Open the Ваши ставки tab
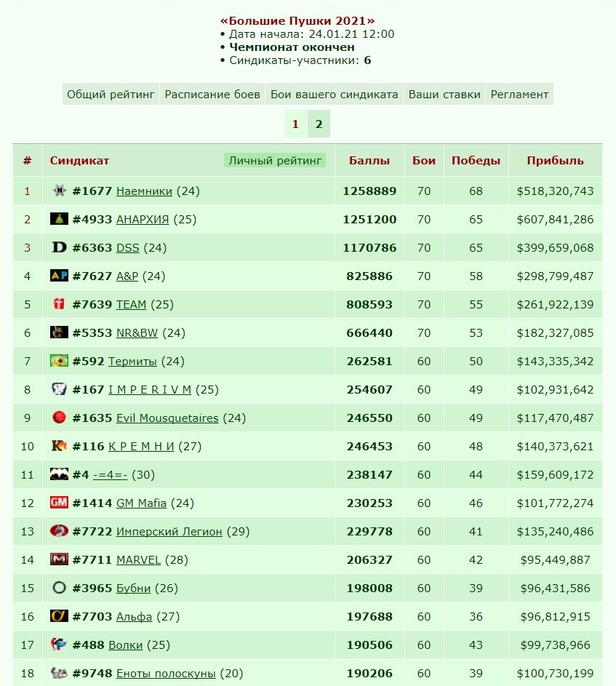This screenshot has height=686, width=616. 444,94
